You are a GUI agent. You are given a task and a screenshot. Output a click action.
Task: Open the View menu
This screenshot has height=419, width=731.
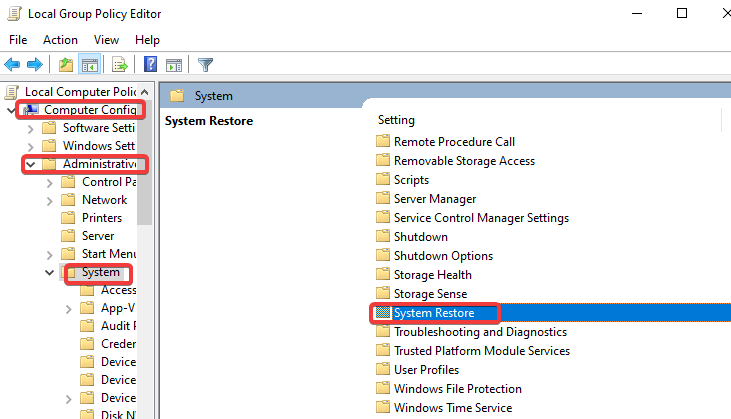(106, 40)
